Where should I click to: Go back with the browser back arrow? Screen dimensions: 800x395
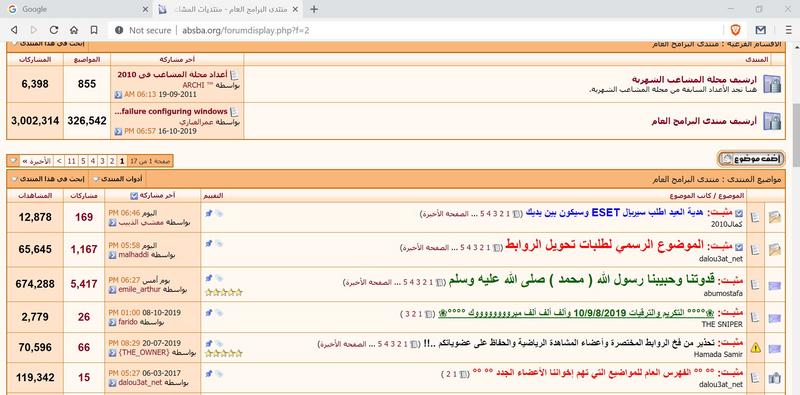pyautogui.click(x=14, y=30)
